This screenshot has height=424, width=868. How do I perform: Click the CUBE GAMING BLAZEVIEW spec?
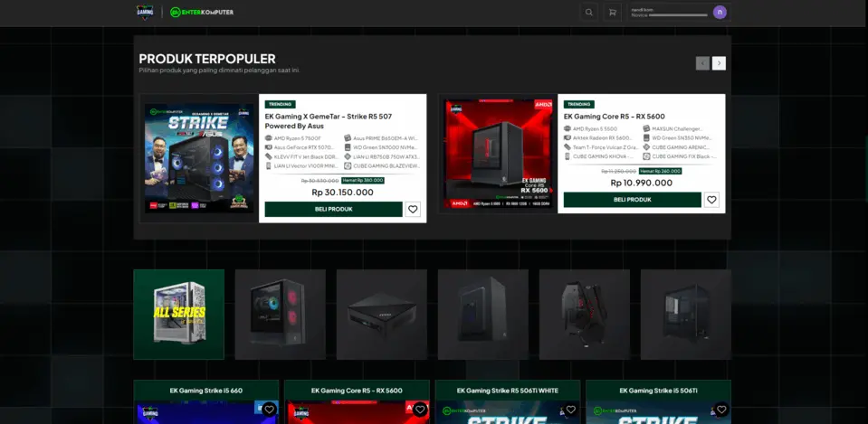pyautogui.click(x=382, y=165)
